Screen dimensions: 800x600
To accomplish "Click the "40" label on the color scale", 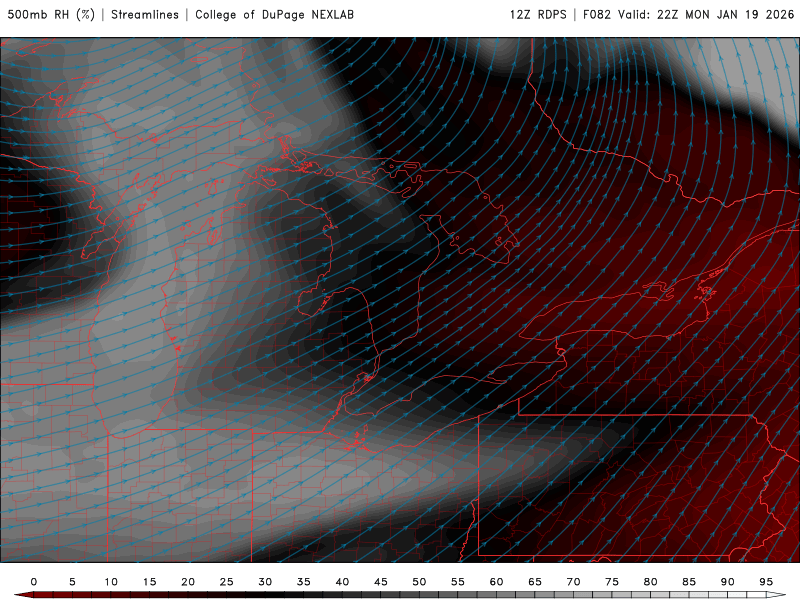I will [x=342, y=582].
